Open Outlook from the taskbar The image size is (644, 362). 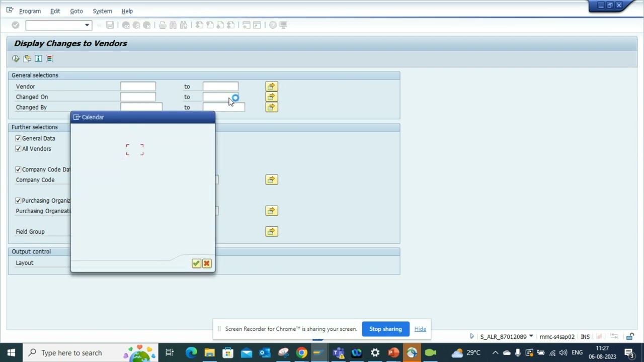click(x=265, y=352)
